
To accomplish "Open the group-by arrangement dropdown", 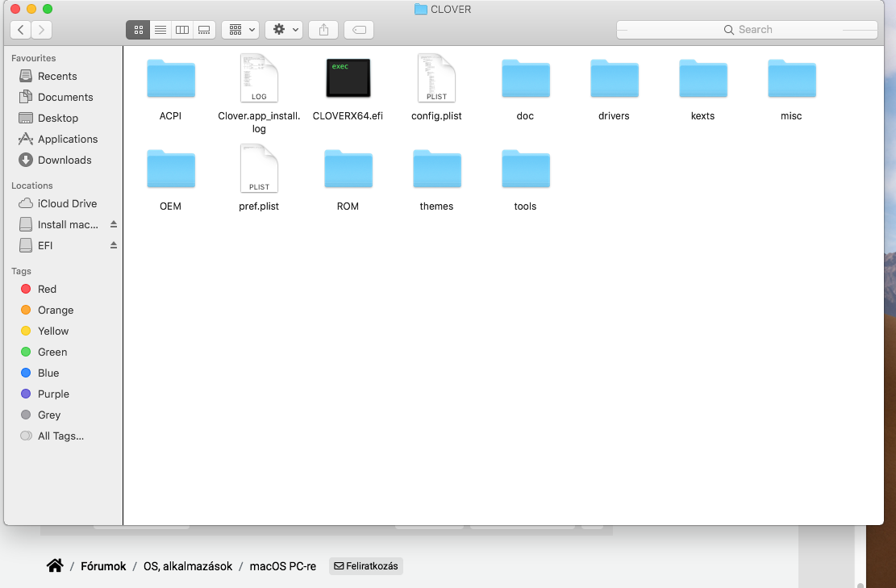I will pyautogui.click(x=240, y=30).
